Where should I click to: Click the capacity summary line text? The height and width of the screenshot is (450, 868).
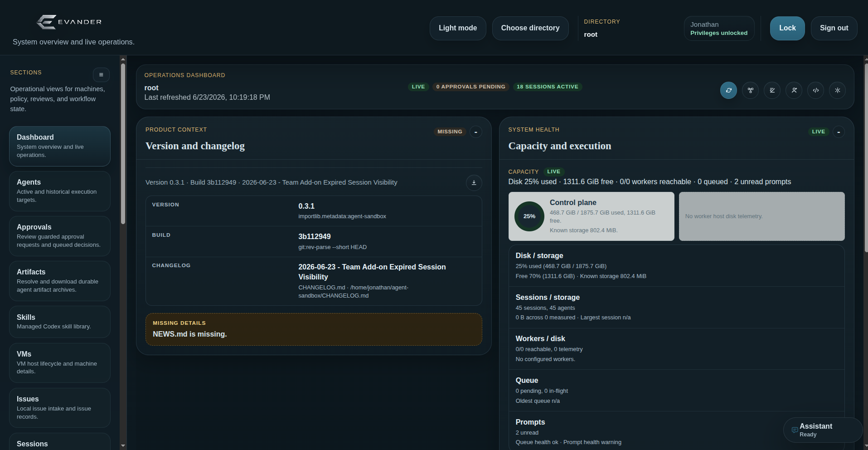point(650,182)
